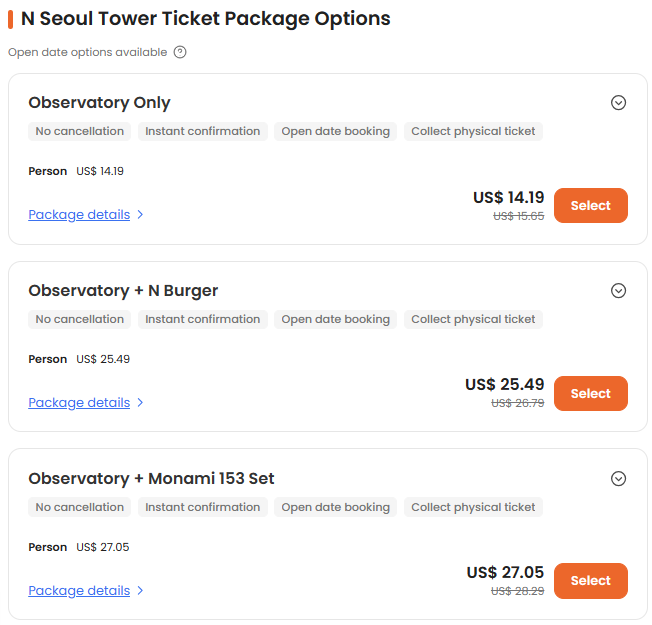Click Instant confirmation tag under Observatory + N Burger
The image size is (652, 625).
(x=202, y=319)
